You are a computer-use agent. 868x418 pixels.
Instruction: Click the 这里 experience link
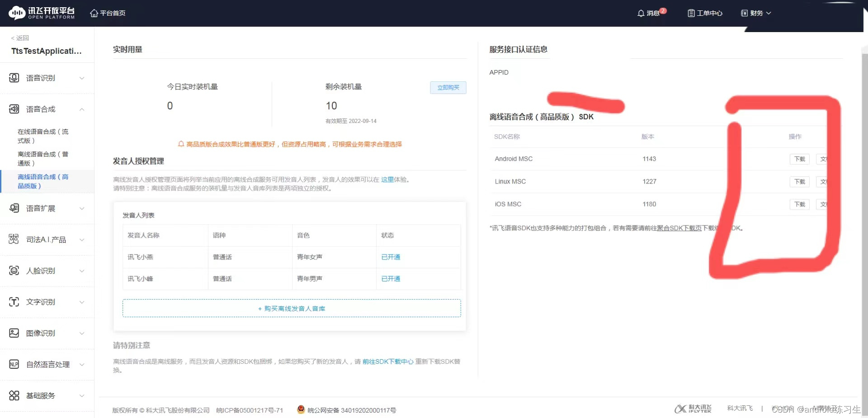coord(387,179)
